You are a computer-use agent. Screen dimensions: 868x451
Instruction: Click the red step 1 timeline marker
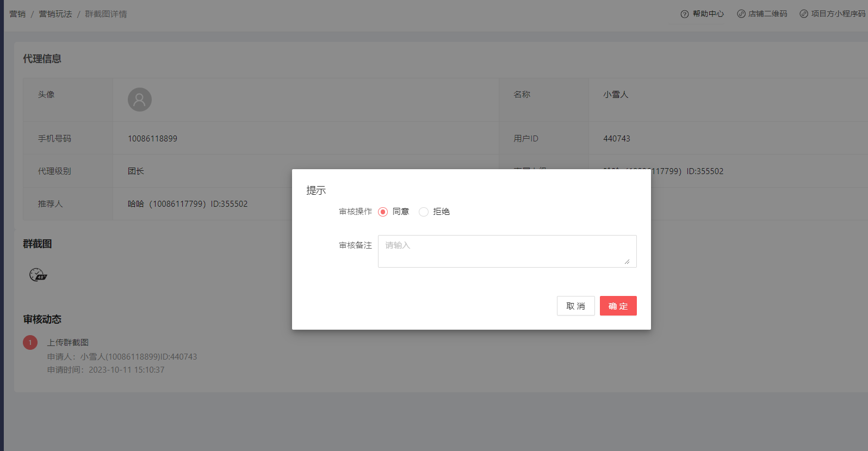click(x=30, y=343)
